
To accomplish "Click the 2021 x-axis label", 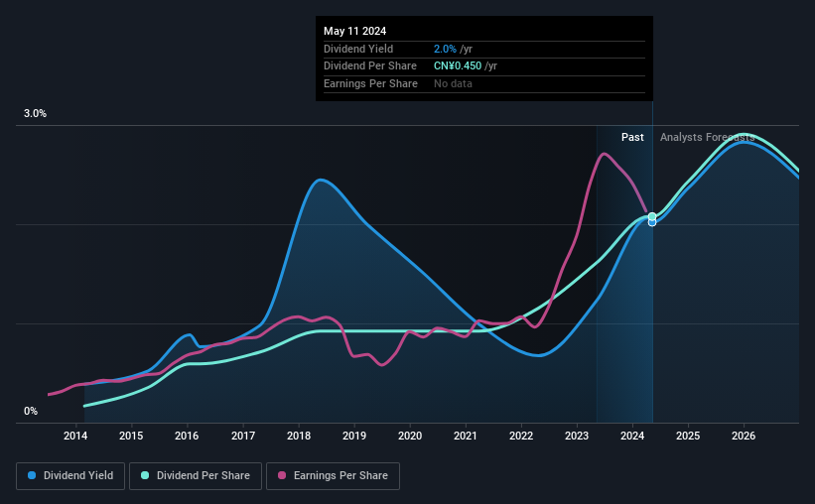I will pyautogui.click(x=466, y=436).
